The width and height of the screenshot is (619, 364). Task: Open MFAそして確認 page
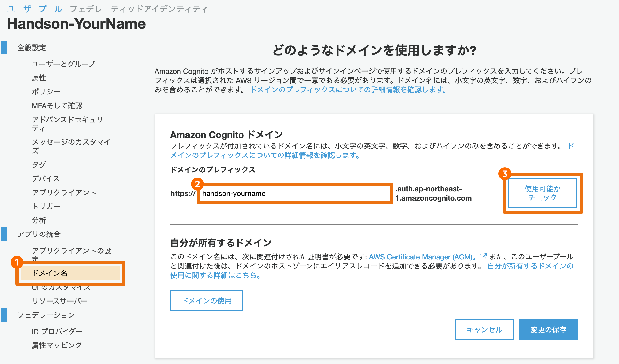pyautogui.click(x=57, y=106)
